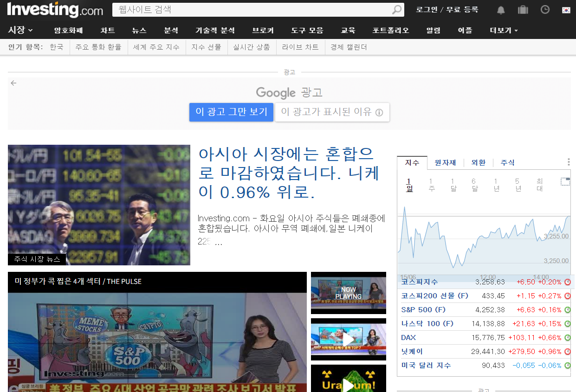Open the 시장 dropdown menu

20,30
